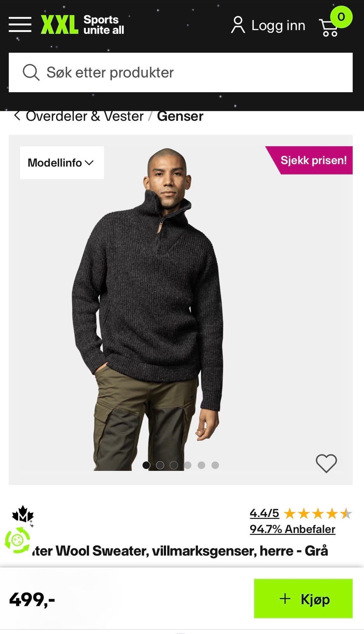Add sweater to favorites with heart icon
The height and width of the screenshot is (634, 364).
326,464
